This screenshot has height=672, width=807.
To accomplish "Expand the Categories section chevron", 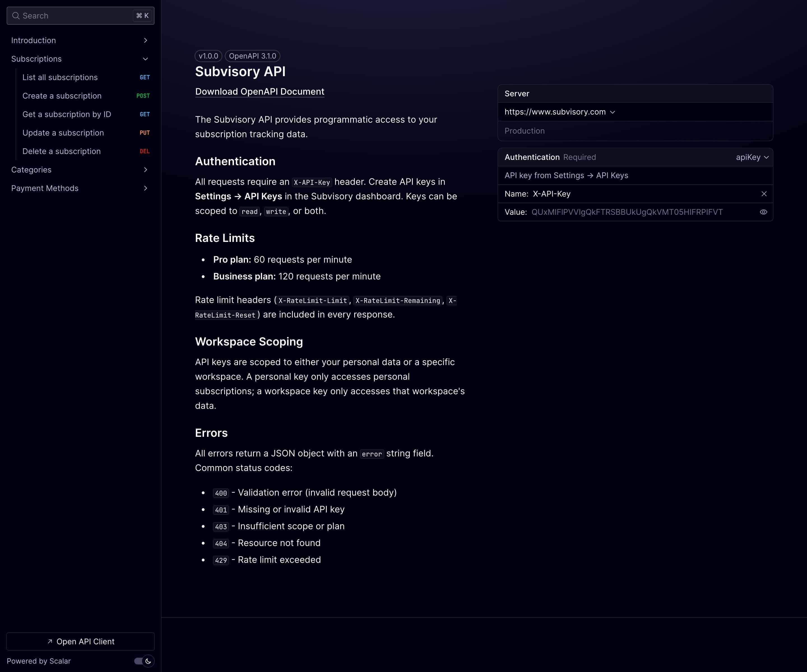I will tap(145, 170).
